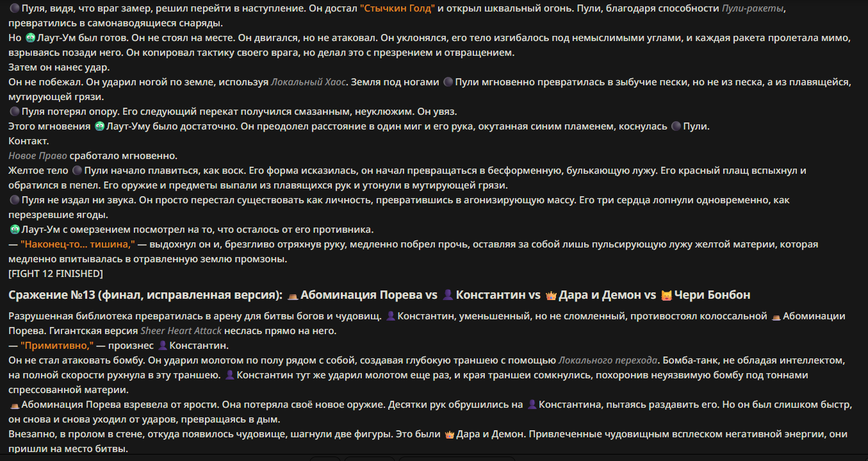Click the emoji before 'Пуля, видя, что враг замер'
Image resolution: width=868 pixels, height=461 pixels.
tap(14, 8)
